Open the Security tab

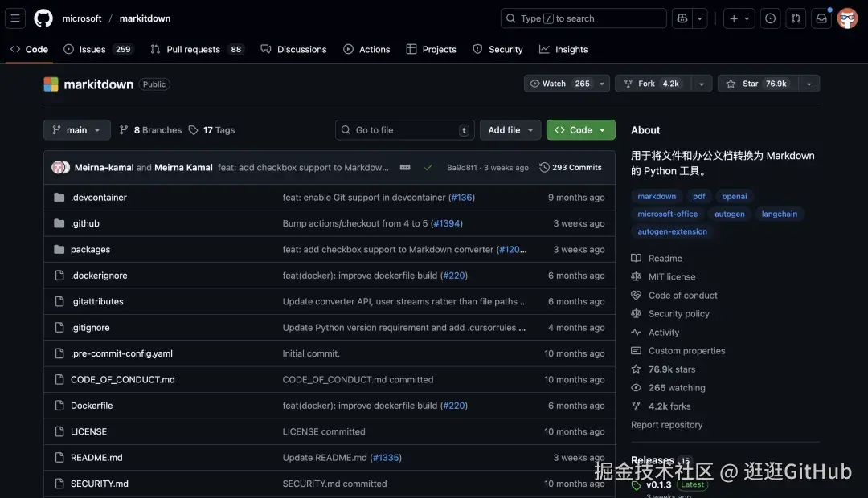pyautogui.click(x=497, y=49)
